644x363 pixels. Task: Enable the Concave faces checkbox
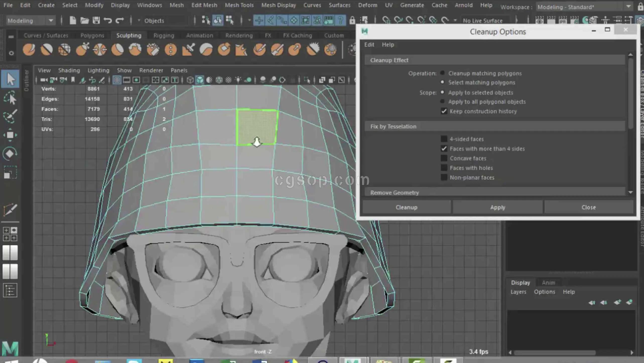pos(444,158)
